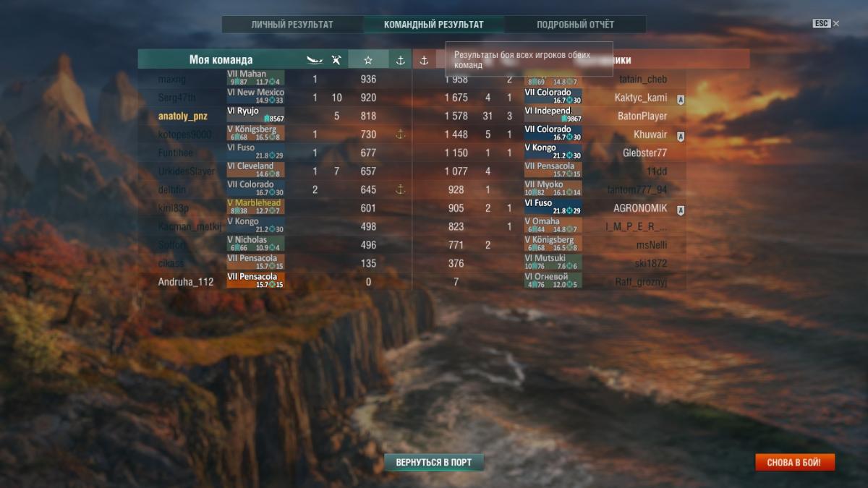Click clan badge next to Khuwair
The image size is (868, 488).
(680, 135)
